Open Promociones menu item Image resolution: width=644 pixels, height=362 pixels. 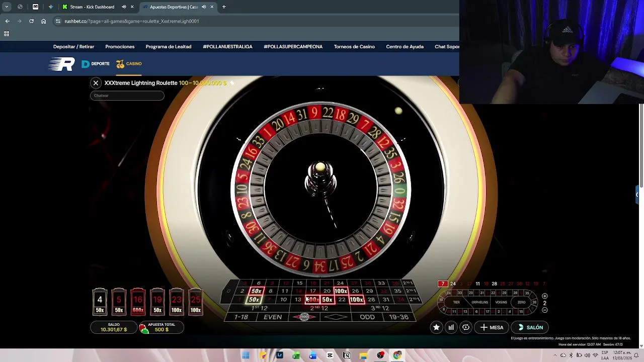120,47
